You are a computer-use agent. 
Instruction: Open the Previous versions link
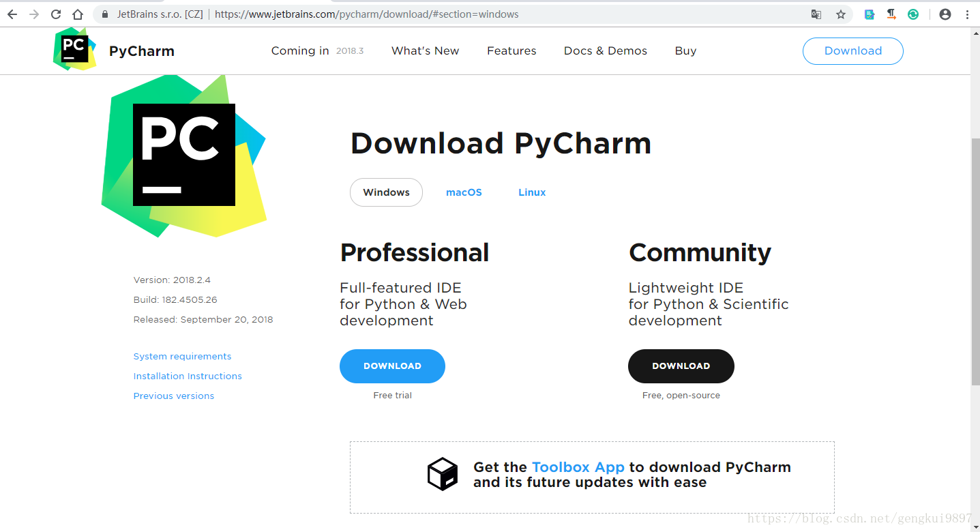coord(173,396)
